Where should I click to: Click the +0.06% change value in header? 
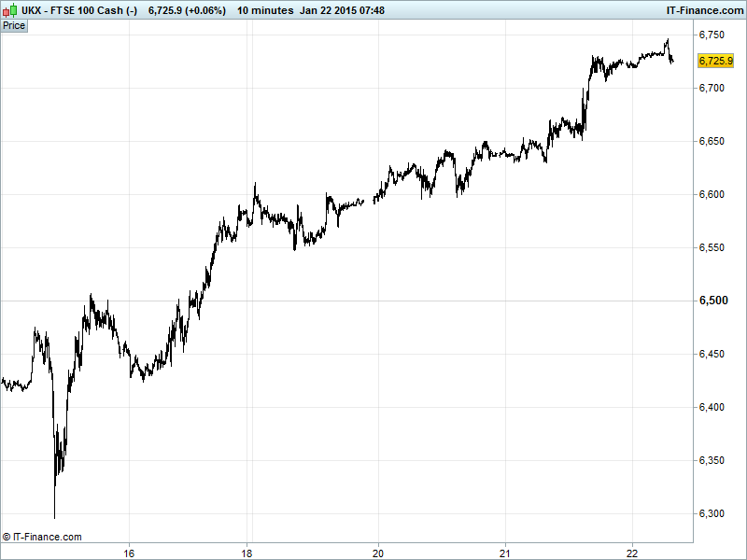[204, 9]
